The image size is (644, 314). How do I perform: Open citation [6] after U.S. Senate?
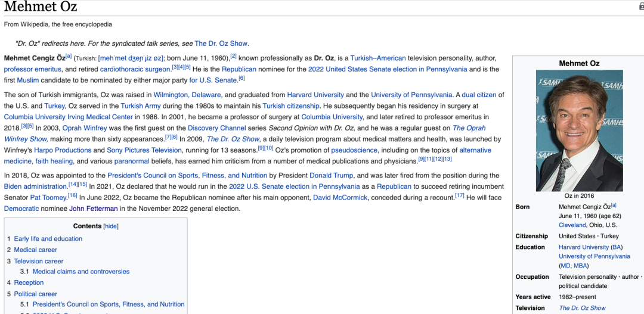coord(241,78)
